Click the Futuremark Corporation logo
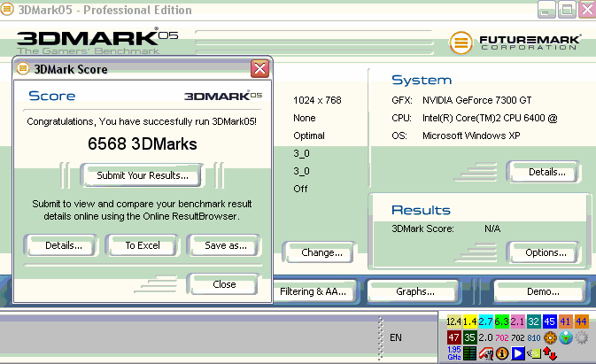Image resolution: width=596 pixels, height=364 pixels. coord(515,43)
